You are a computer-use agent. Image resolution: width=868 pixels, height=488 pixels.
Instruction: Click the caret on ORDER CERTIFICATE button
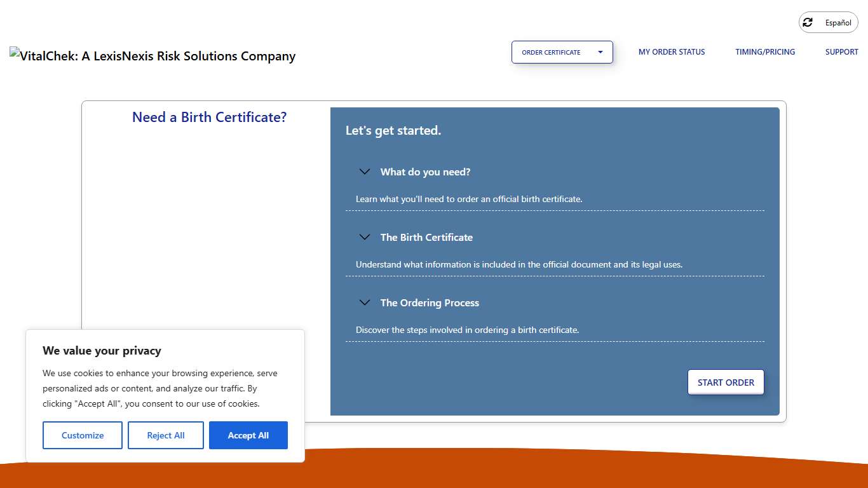point(600,52)
